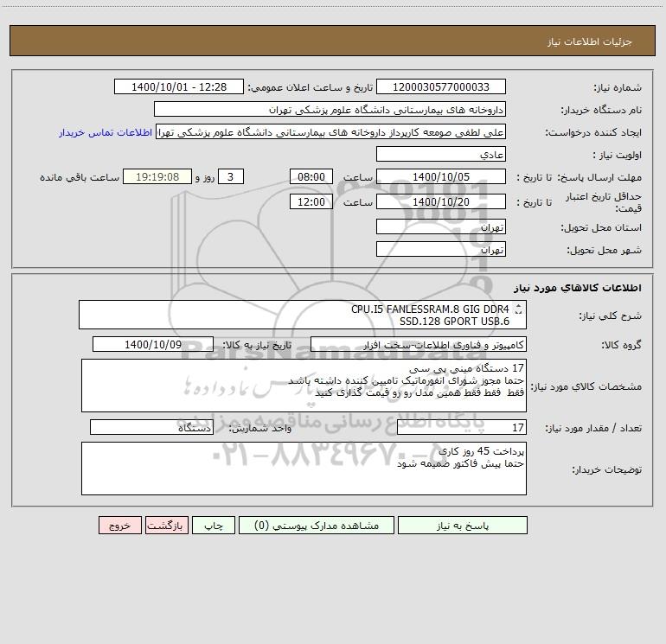This screenshot has height=644, width=666.
Task: Click the ساعت باقی مانده label
Action: (80, 177)
